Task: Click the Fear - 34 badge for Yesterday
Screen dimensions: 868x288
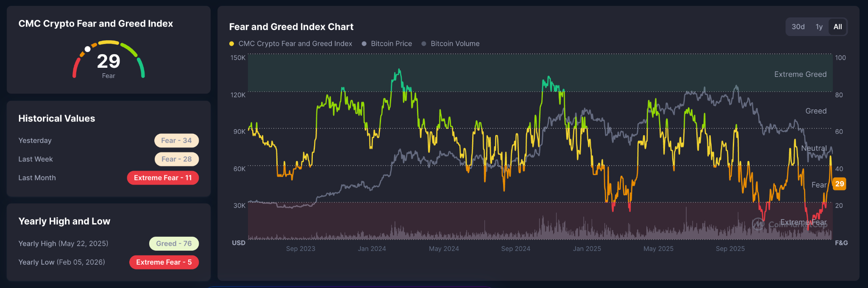Action: 176,141
